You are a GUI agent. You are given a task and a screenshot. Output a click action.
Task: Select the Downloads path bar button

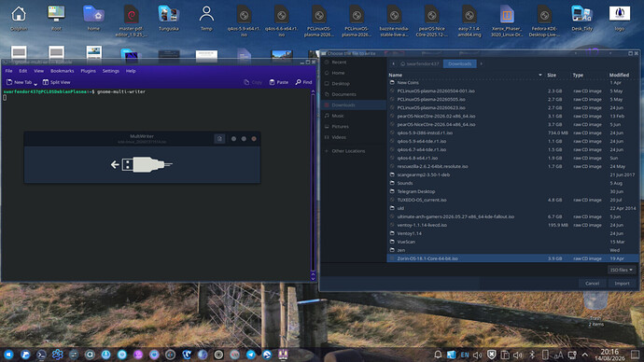click(459, 63)
